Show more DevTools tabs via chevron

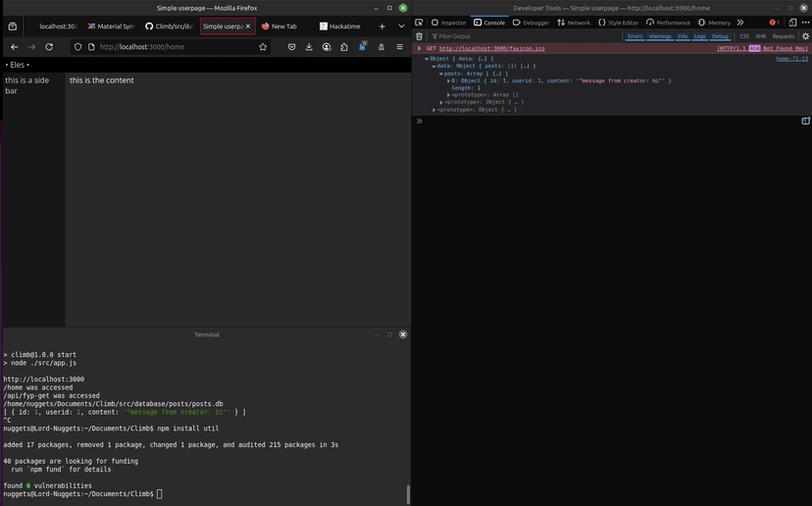coord(740,22)
